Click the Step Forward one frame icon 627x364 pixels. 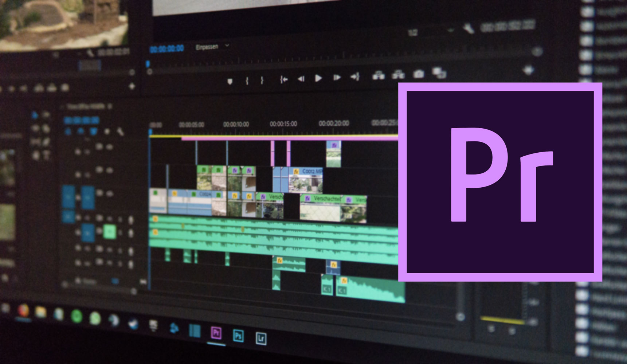coord(337,77)
